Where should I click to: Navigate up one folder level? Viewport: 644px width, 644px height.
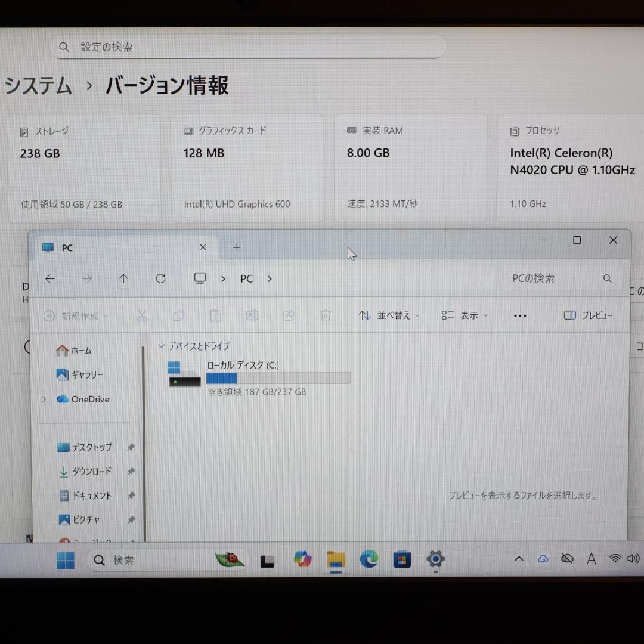click(123, 278)
